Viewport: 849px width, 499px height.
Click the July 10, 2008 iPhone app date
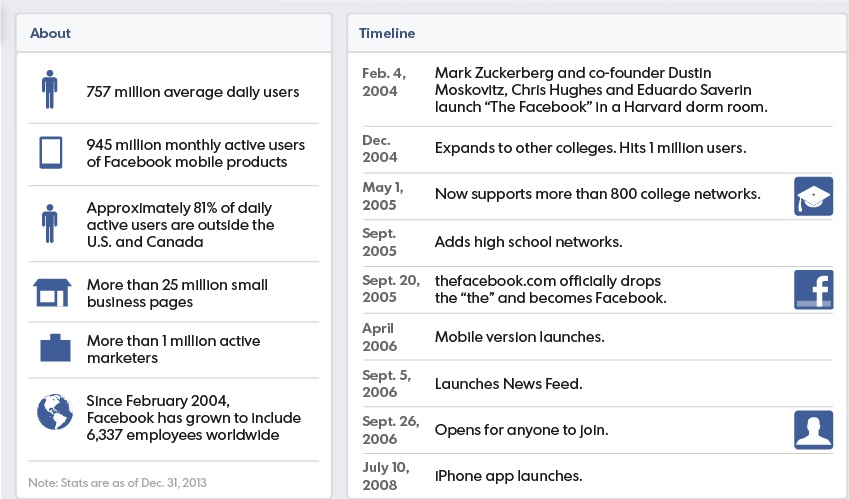[386, 476]
